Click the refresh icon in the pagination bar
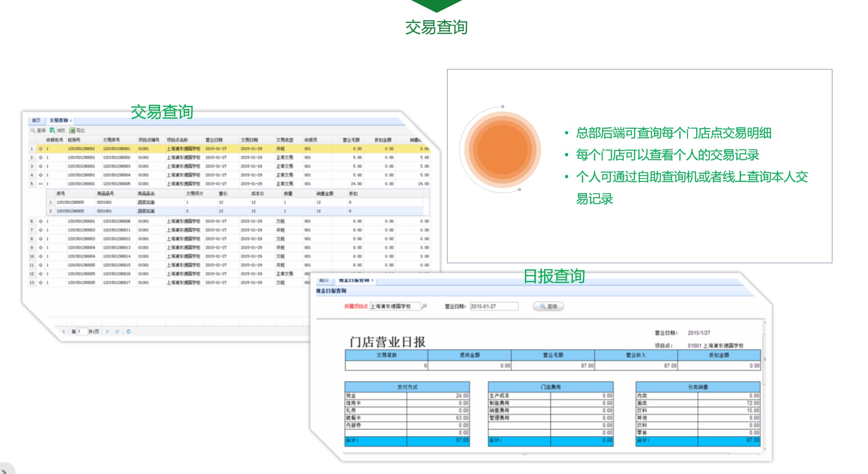The width and height of the screenshot is (868, 474). click(128, 331)
